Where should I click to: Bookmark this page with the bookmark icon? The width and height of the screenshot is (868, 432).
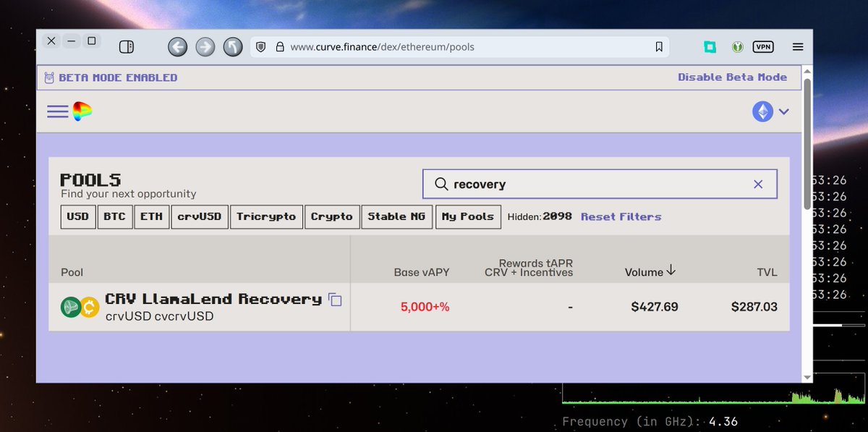[x=659, y=47]
